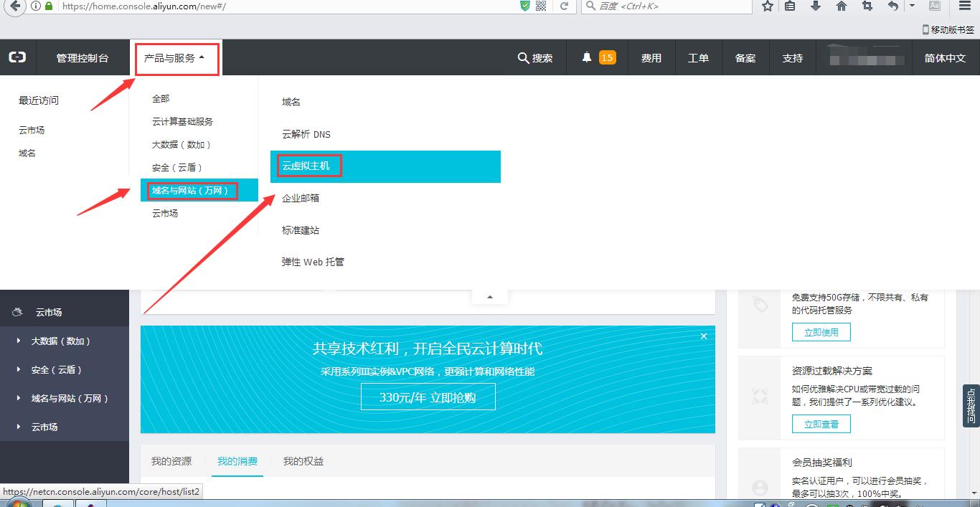Screen dimensions: 980x507
Task: Open 弹性 Web 托管 product
Action: point(313,262)
